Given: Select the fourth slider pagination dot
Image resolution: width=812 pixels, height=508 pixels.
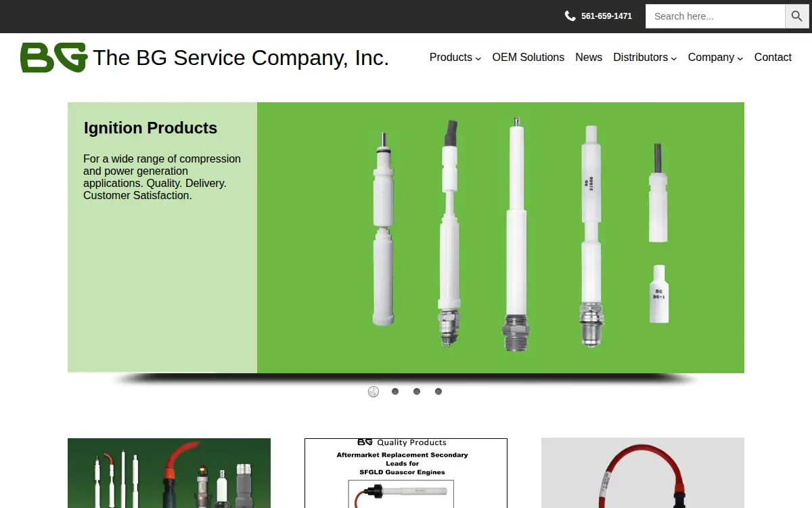Looking at the screenshot, I should (438, 391).
